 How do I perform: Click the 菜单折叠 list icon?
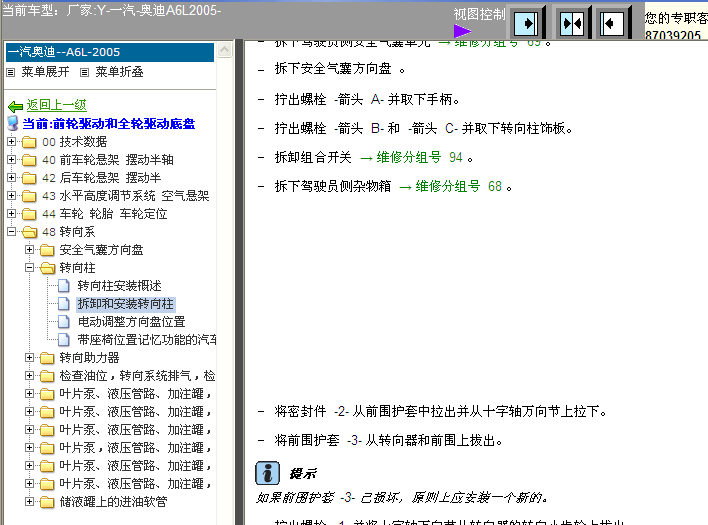[84, 72]
